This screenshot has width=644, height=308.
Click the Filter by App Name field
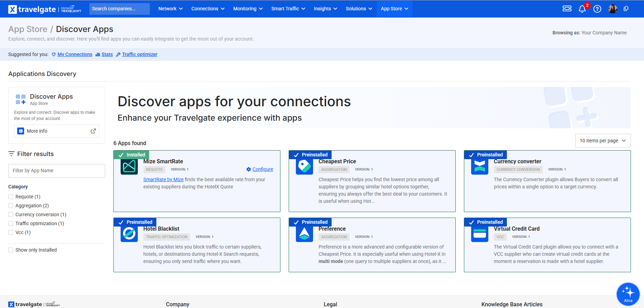coord(57,170)
